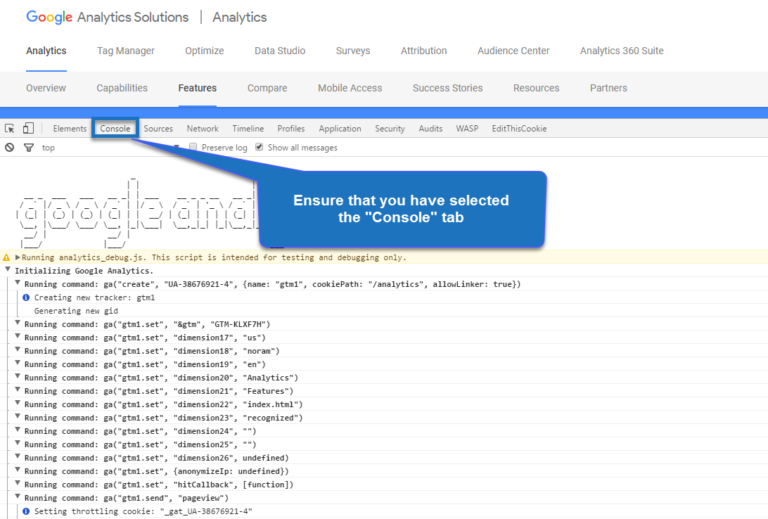Open the WASP DevTools tab
This screenshot has height=519, width=768.
click(467, 129)
